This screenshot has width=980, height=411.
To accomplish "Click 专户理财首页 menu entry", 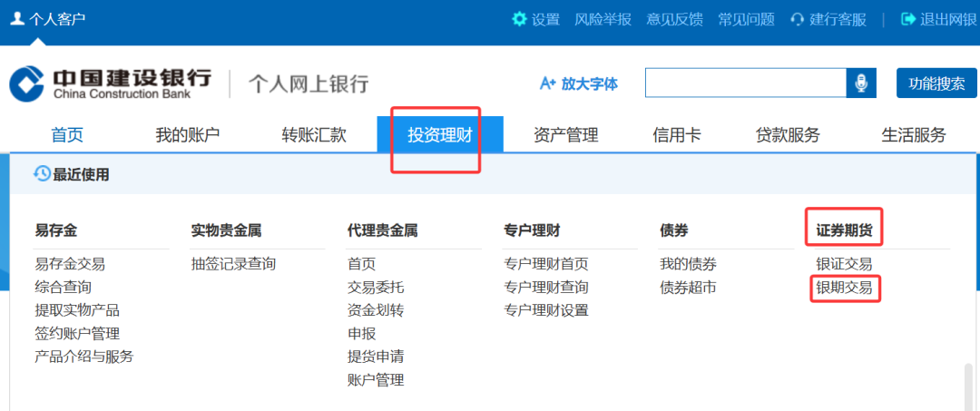I will [546, 264].
